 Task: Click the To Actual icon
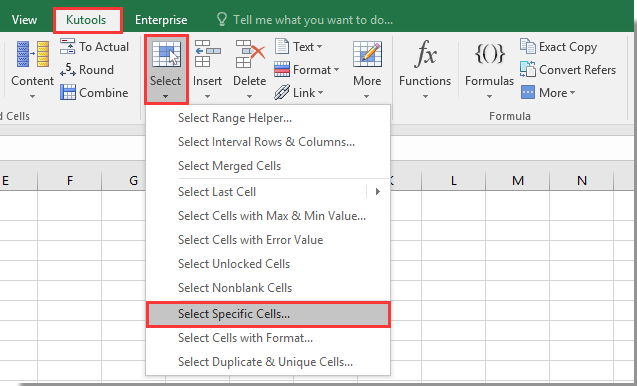pyautogui.click(x=67, y=46)
